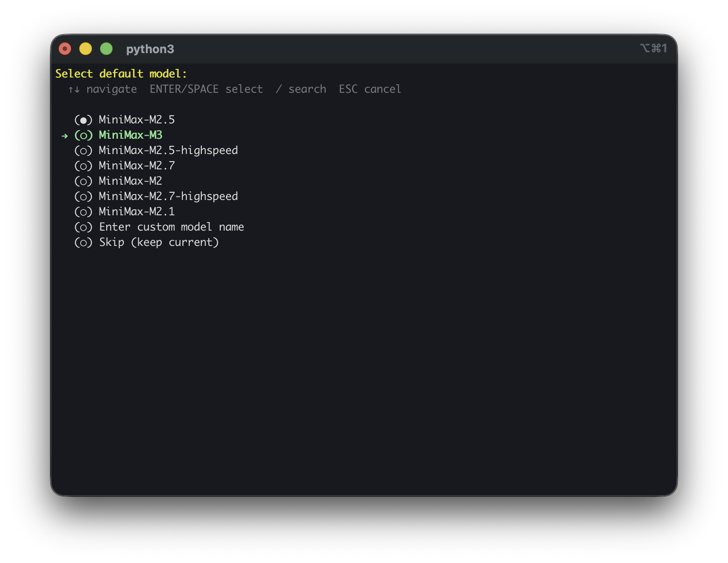Pick the MiniMax-M2.7 radio button
This screenshot has height=563, width=728.
[x=83, y=166]
